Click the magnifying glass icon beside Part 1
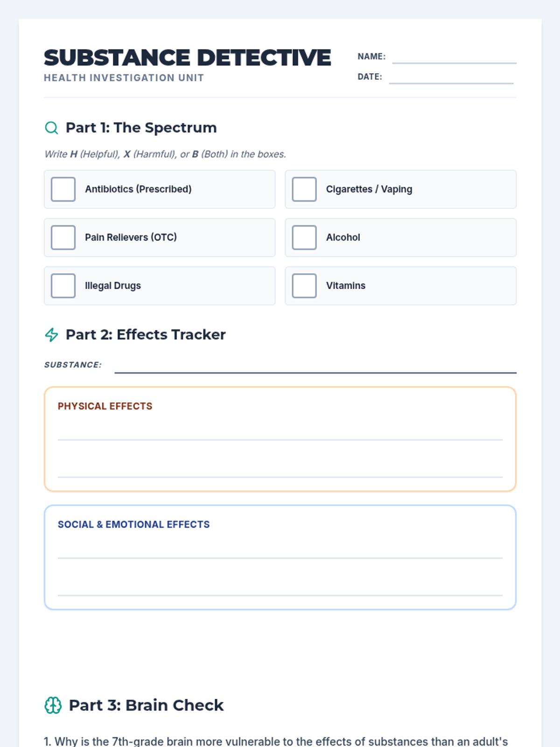This screenshot has height=747, width=560. [x=51, y=127]
